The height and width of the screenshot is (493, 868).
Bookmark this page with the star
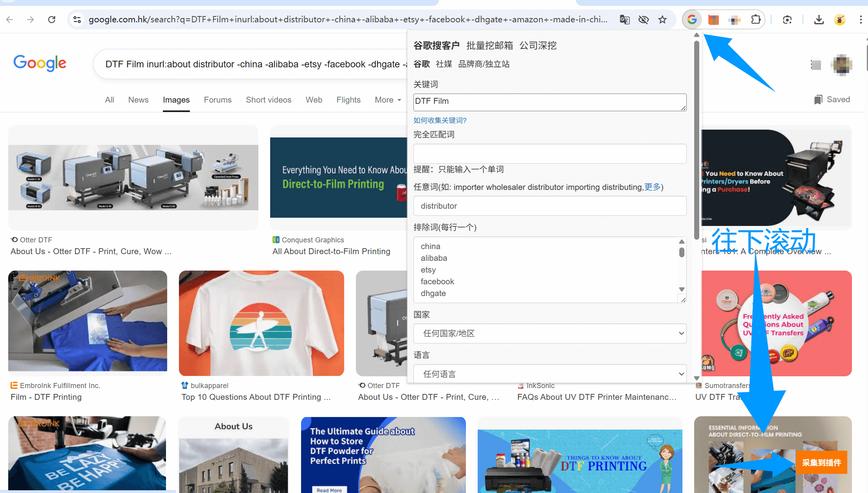tap(662, 20)
